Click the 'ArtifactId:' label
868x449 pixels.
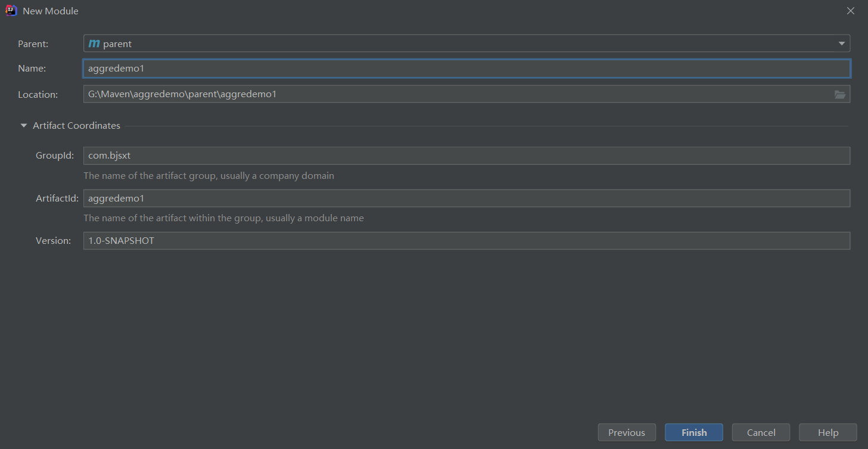[x=57, y=199]
